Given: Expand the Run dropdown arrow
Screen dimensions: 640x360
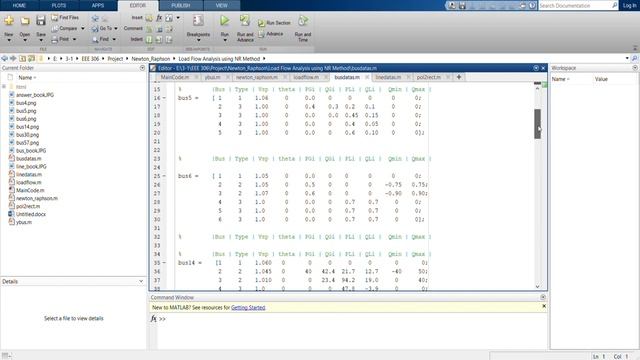Looking at the screenshot, I should click(x=225, y=40).
